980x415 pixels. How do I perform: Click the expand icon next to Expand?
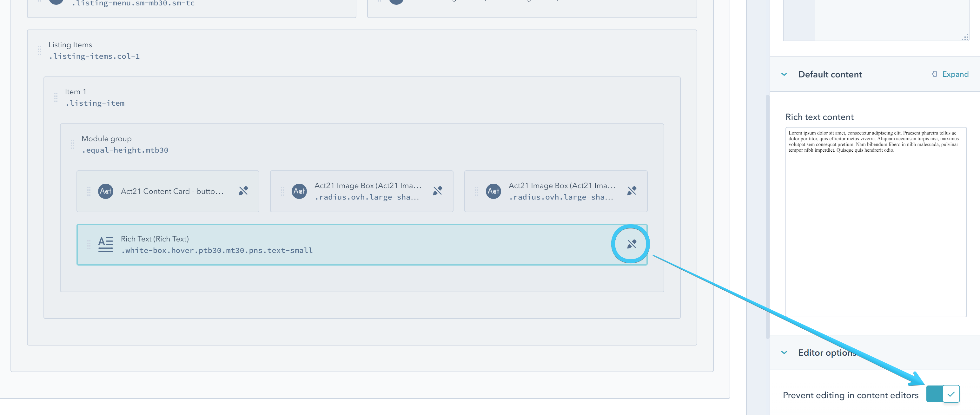click(x=934, y=74)
